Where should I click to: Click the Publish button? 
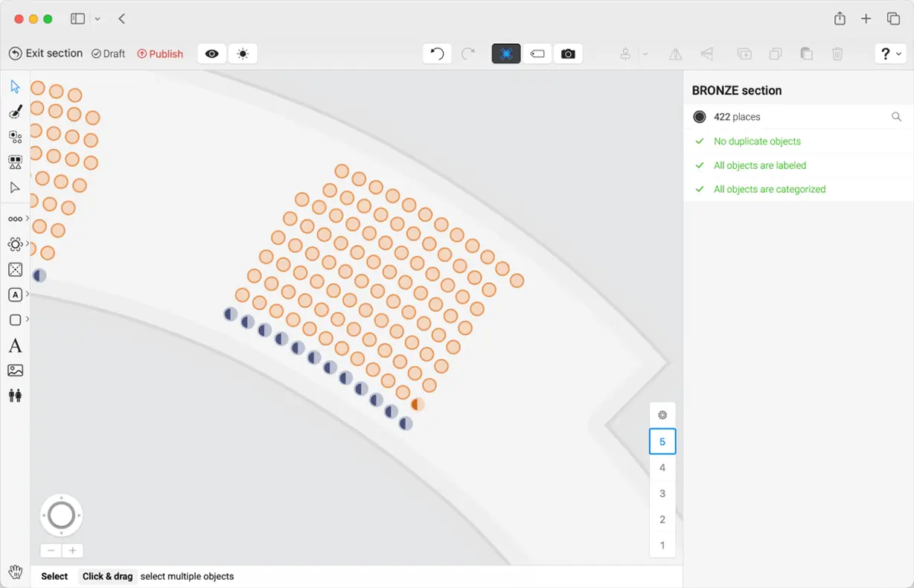pos(160,54)
